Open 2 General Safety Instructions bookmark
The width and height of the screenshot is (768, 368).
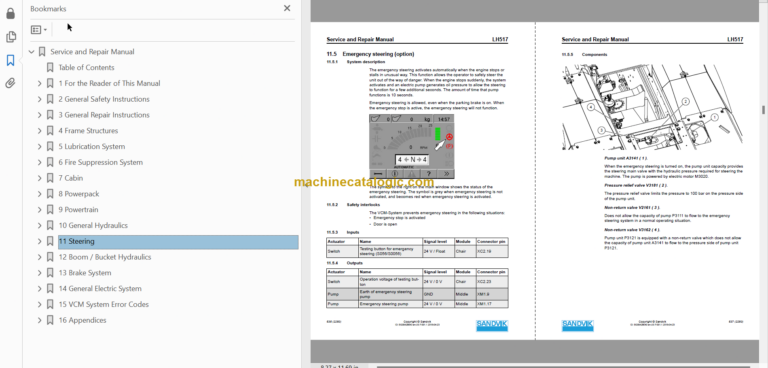pos(104,99)
